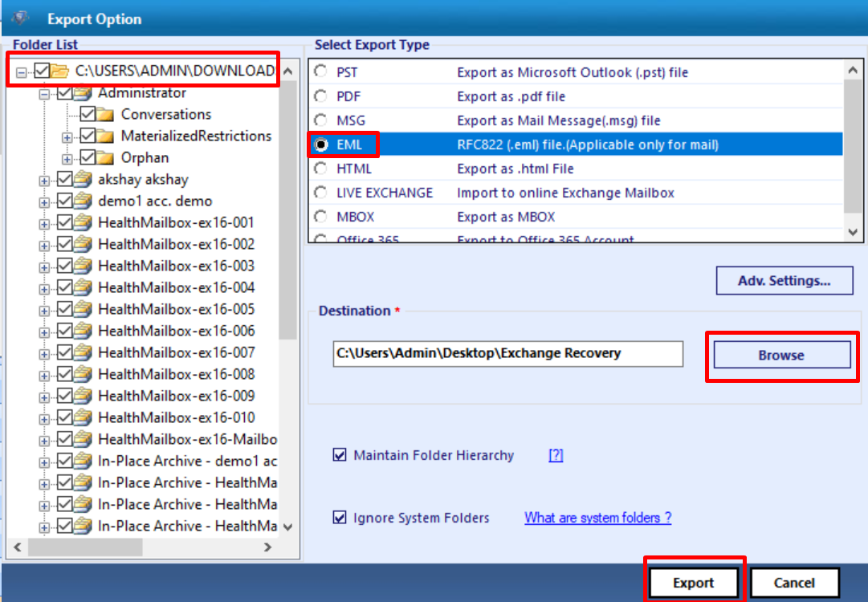Click the Orphan folder icon
The width and height of the screenshot is (868, 602).
click(x=105, y=157)
